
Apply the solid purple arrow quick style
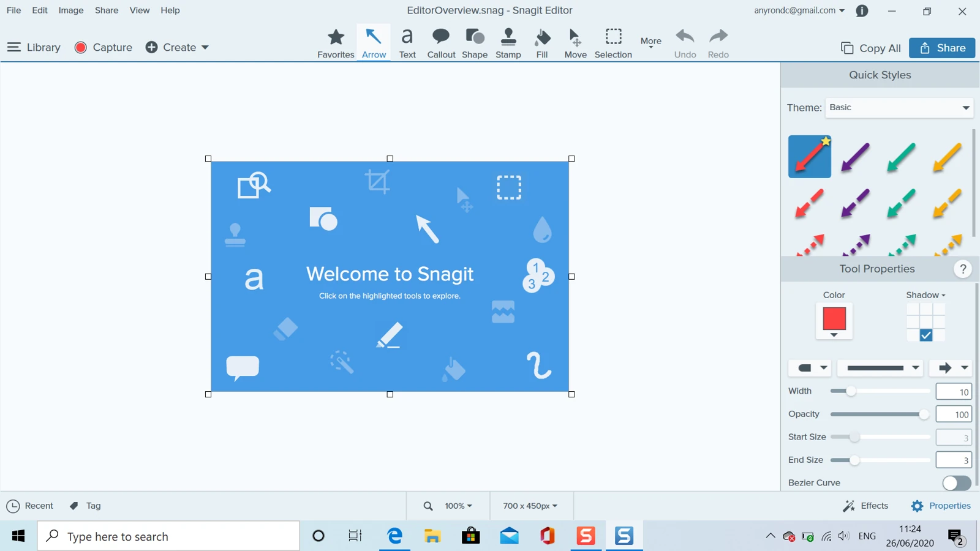tap(855, 157)
